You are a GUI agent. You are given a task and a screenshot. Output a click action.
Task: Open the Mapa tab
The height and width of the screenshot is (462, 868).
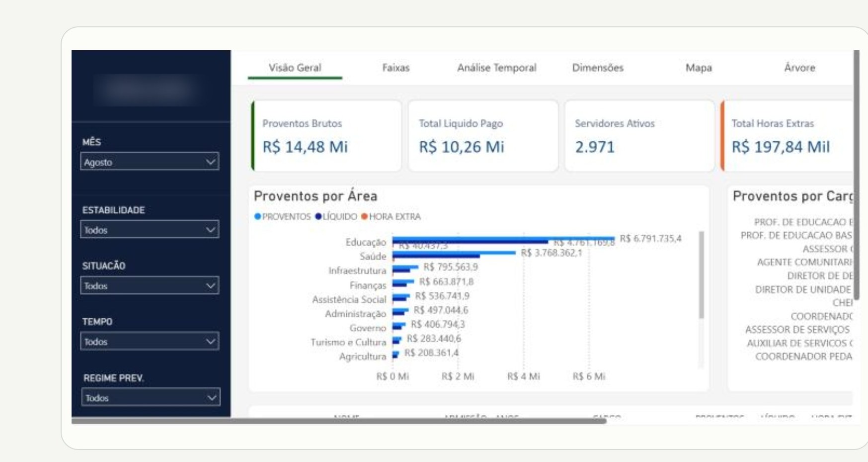coord(699,68)
